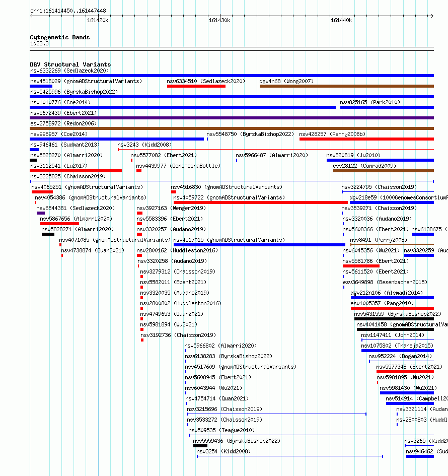Open nsv5425996 (ByrskaBishop2022) variant

pyautogui.click(x=74, y=92)
